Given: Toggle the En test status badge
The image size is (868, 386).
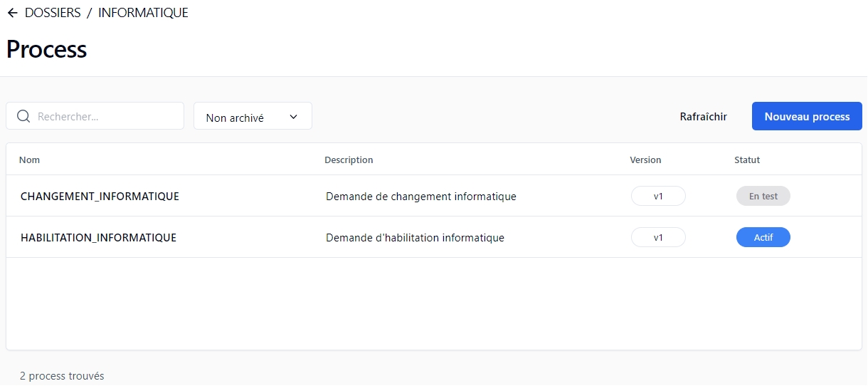Looking at the screenshot, I should [763, 196].
